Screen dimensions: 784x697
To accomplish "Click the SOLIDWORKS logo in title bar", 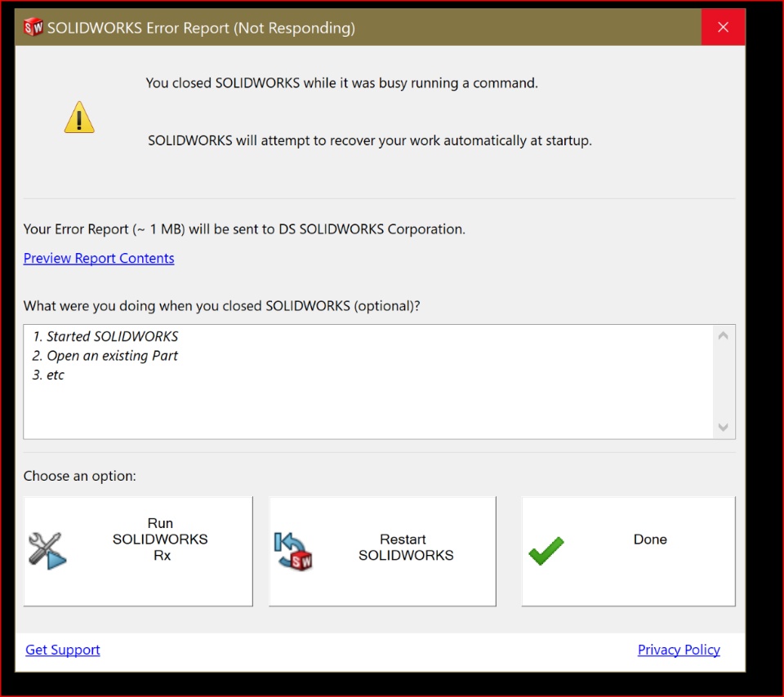I will coord(33,27).
